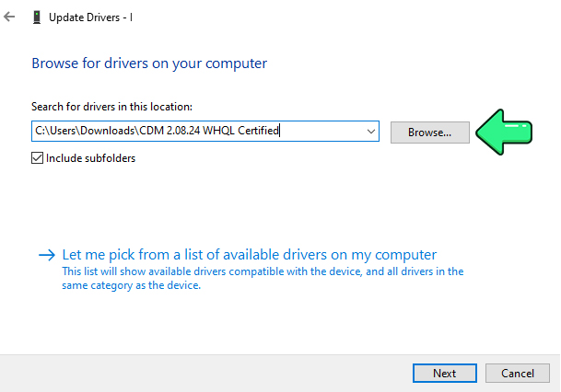Proceed with the Next button
This screenshot has height=392, width=561.
pyautogui.click(x=444, y=374)
